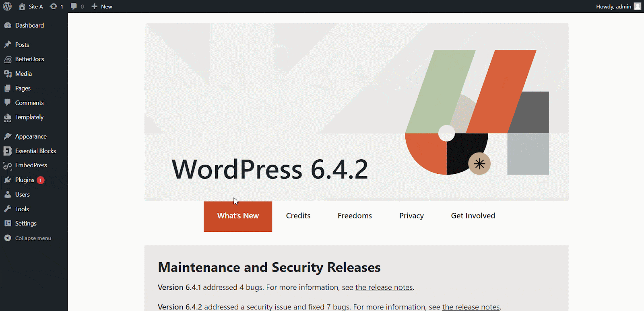Open the comments bubble icon in admin bar
Viewport: 644px width, 311px height.
coord(74,6)
